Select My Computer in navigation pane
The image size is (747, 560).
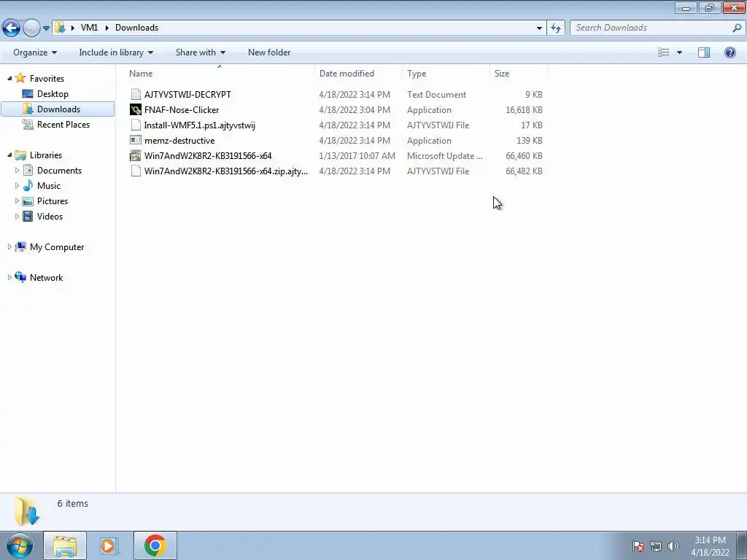coord(57,246)
